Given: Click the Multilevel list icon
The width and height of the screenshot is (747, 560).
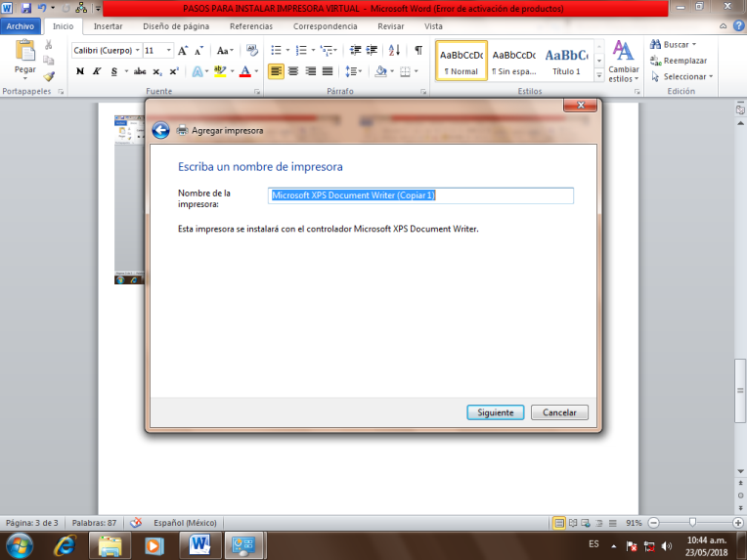Looking at the screenshot, I should tap(327, 50).
